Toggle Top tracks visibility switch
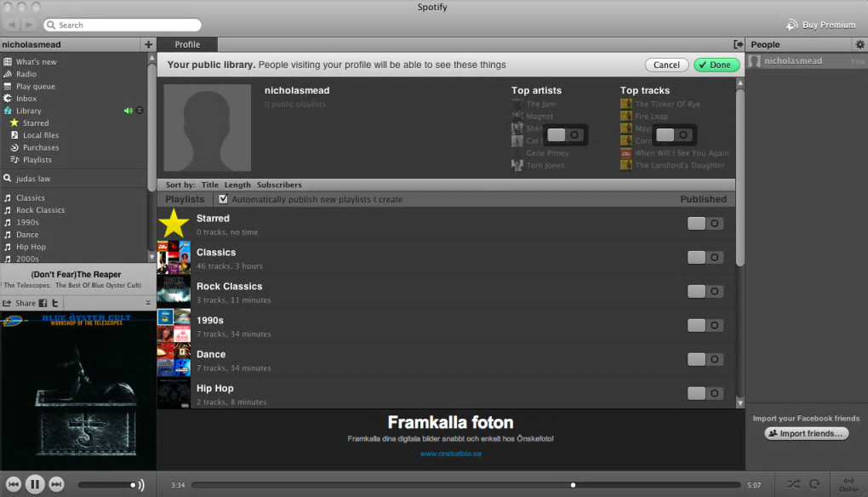 coord(674,134)
